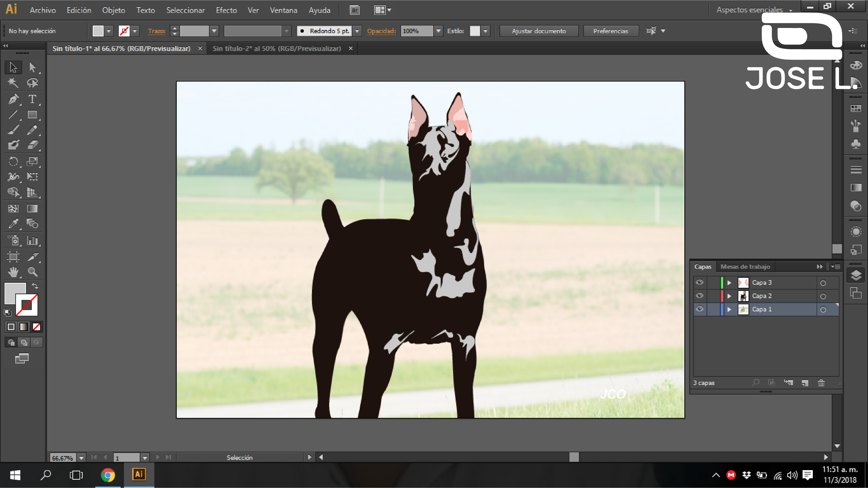868x488 pixels.
Task: Click the Ajustar documento button
Action: [539, 31]
